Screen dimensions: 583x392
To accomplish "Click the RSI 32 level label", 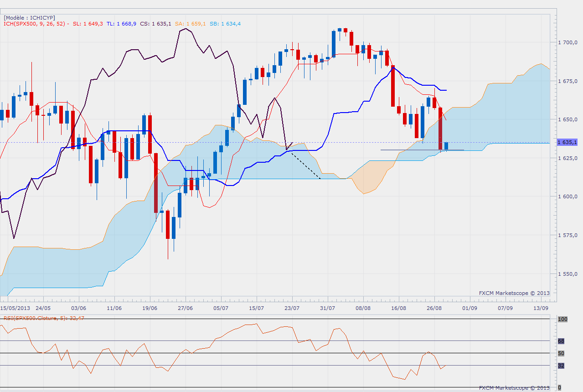I will click(x=561, y=366).
